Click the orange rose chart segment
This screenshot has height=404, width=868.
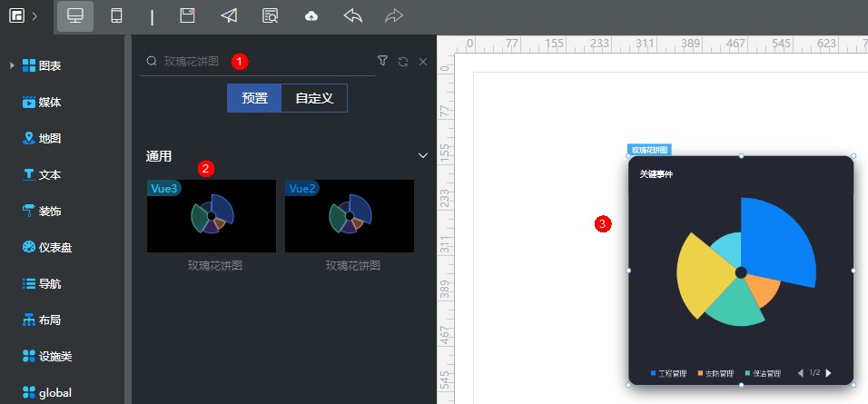[765, 289]
